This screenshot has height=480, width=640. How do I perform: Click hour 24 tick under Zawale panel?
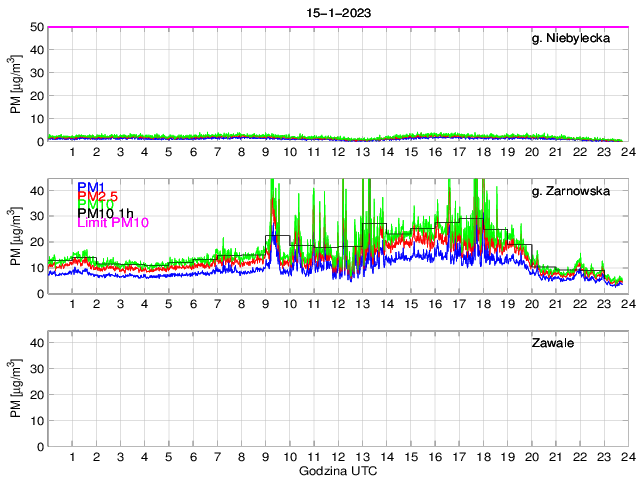click(x=627, y=456)
